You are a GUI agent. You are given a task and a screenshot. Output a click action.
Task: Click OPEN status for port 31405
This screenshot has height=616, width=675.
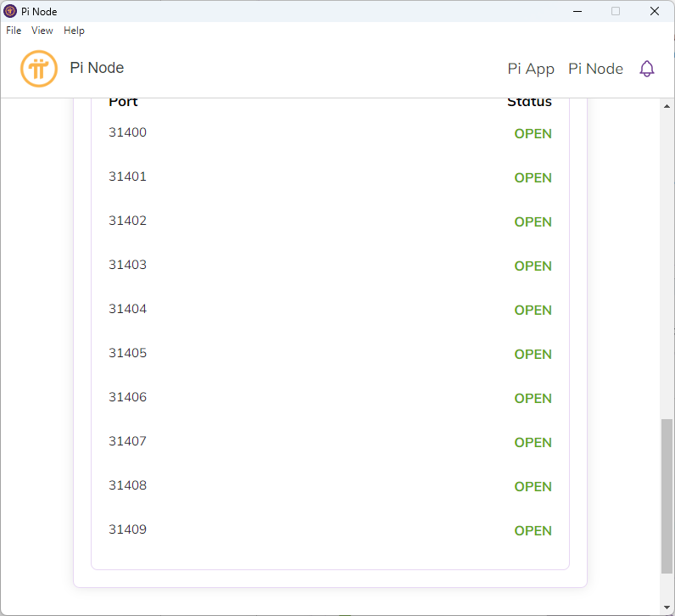[533, 354]
